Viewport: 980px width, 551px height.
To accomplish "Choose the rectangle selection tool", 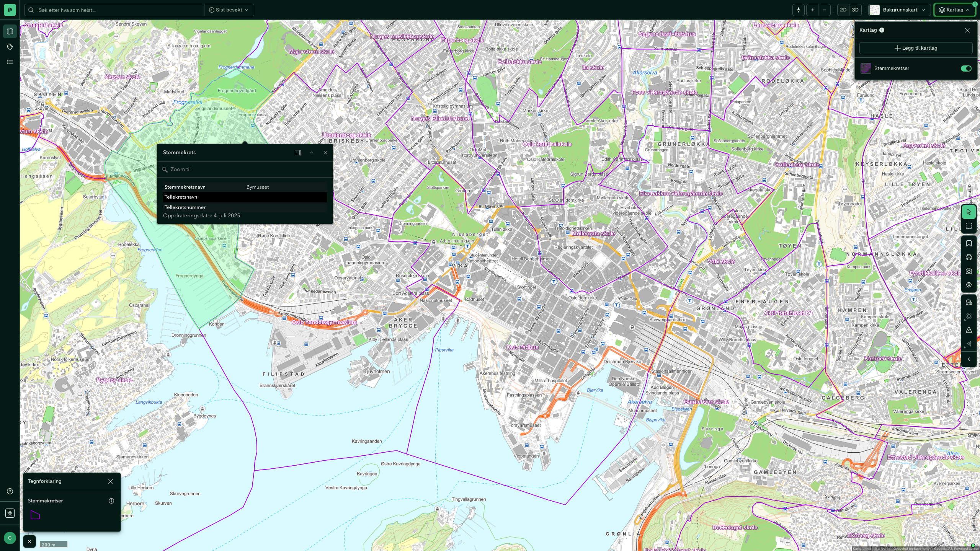I will 969,226.
